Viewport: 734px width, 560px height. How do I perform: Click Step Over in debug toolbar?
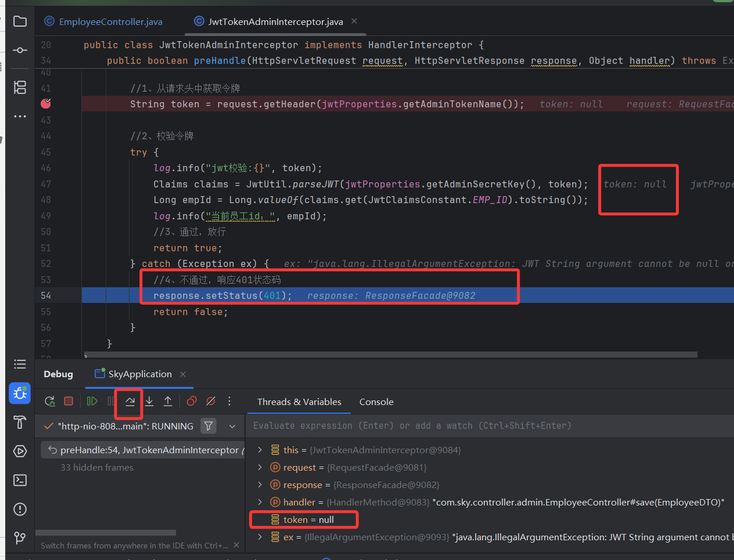(130, 401)
